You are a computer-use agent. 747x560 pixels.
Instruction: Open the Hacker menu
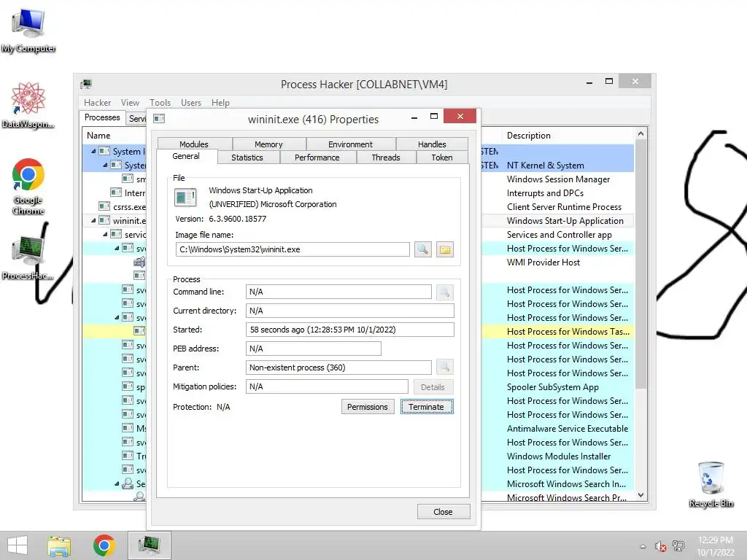[97, 102]
